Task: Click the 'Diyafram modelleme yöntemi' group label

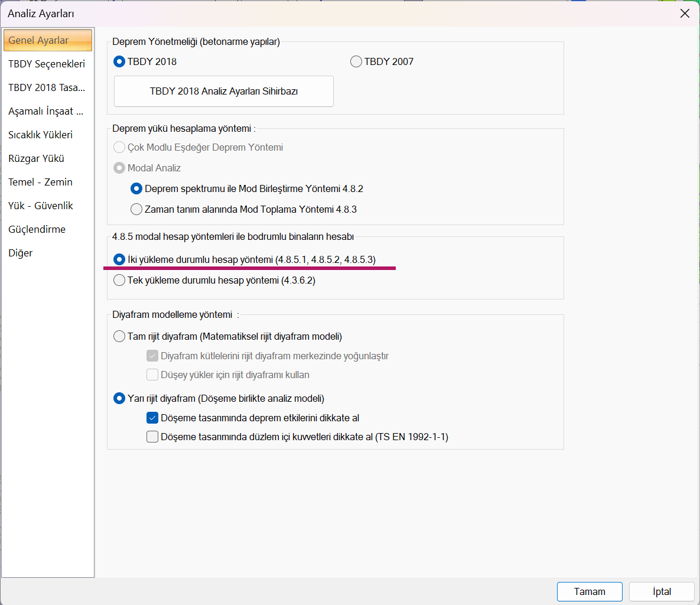Action: tap(175, 315)
